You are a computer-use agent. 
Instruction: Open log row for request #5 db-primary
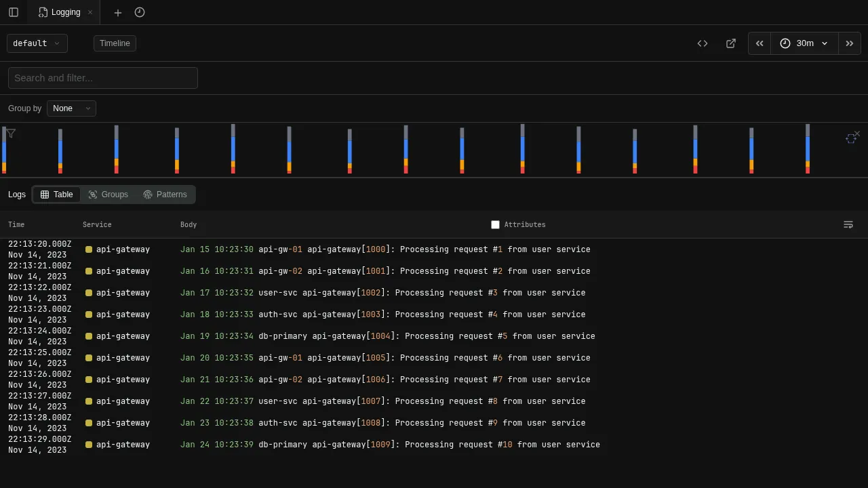point(387,336)
